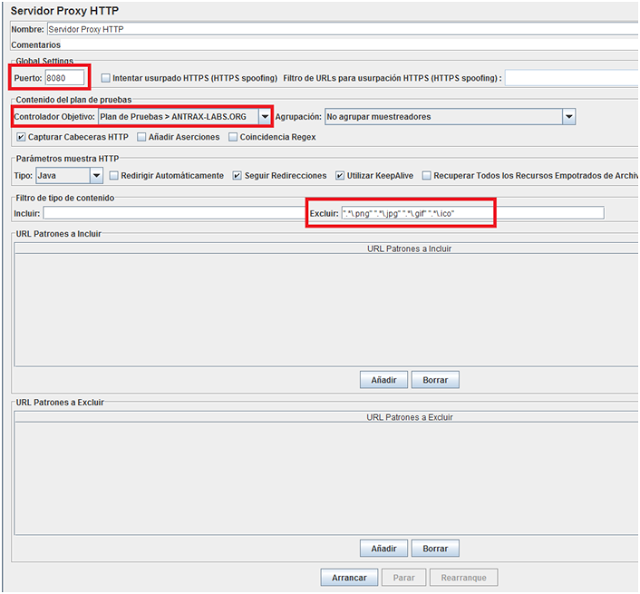Open the Controlador Objetivo dropdown
The width and height of the screenshot is (640, 594).
click(x=264, y=117)
